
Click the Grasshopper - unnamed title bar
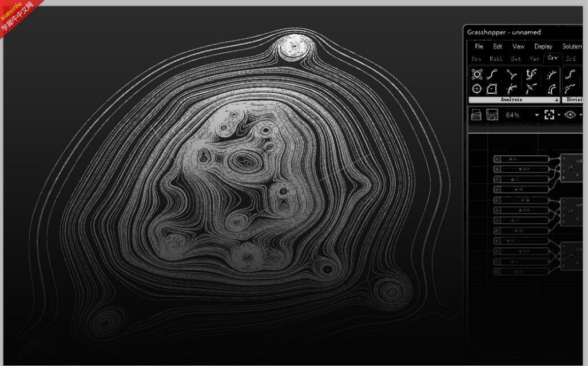[523, 32]
